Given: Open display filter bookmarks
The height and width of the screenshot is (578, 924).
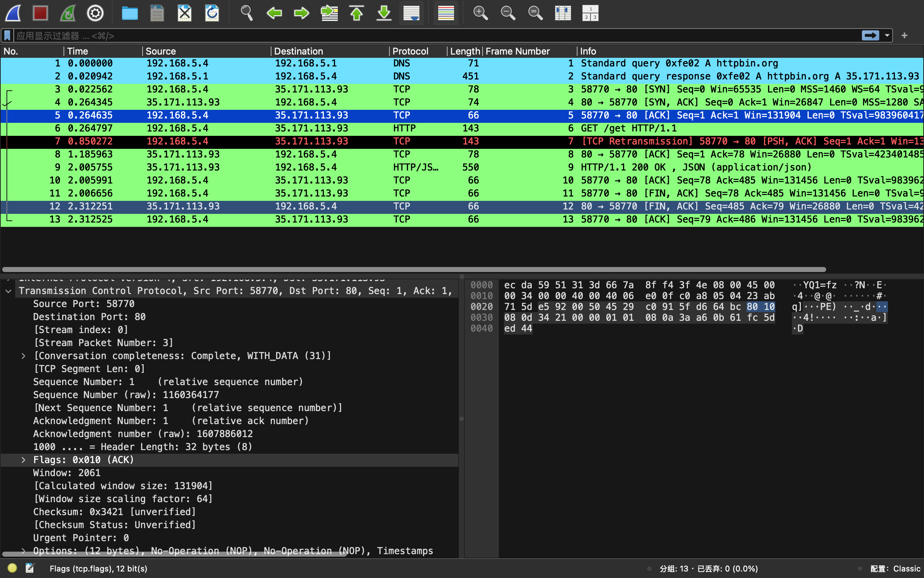Looking at the screenshot, I should [7, 35].
